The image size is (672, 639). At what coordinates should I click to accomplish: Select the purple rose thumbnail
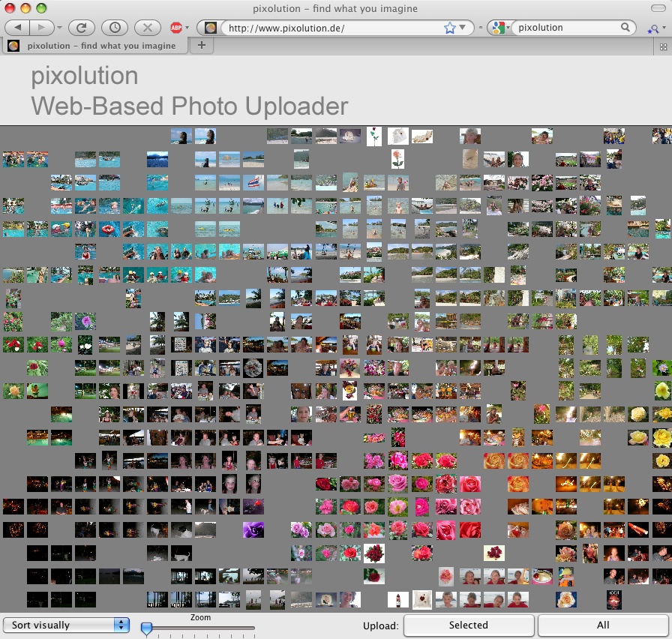click(253, 530)
